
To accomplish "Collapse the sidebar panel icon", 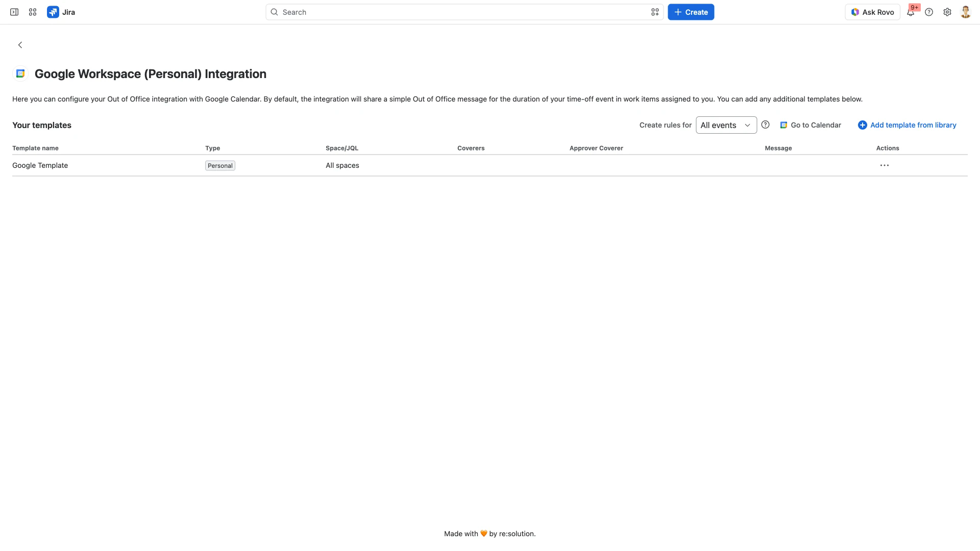I will 14,12.
